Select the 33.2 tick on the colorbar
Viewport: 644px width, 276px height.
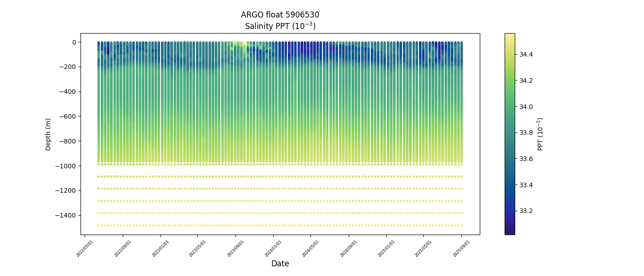[x=526, y=211]
